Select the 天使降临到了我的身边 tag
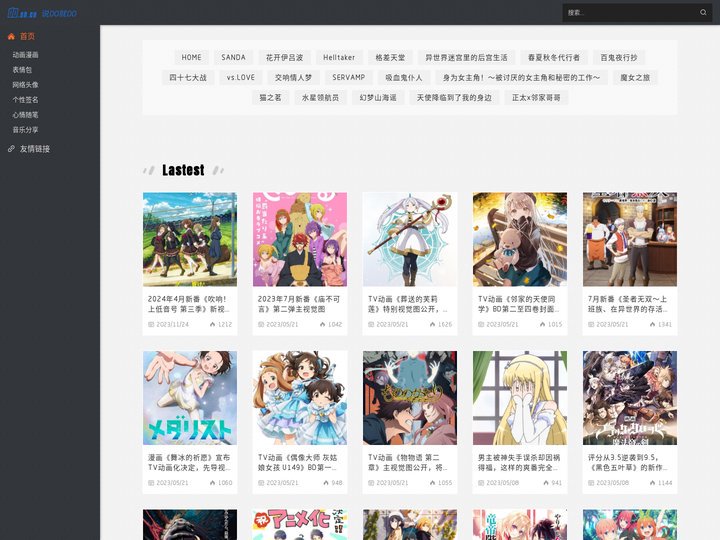The image size is (720, 540). click(454, 98)
